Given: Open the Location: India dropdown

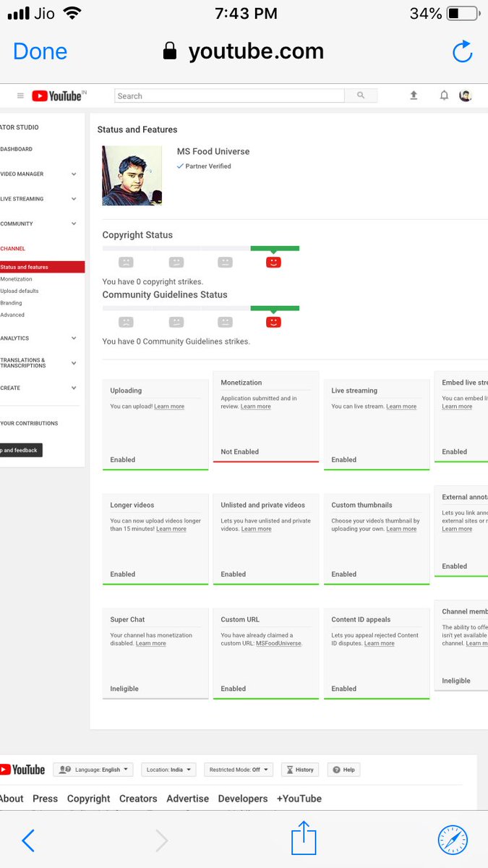Looking at the screenshot, I should tap(168, 770).
